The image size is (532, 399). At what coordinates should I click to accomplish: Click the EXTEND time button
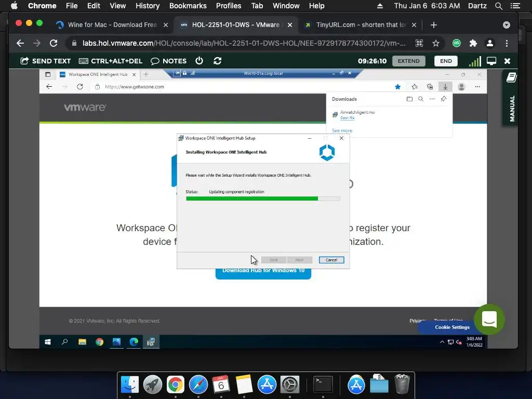tap(408, 61)
